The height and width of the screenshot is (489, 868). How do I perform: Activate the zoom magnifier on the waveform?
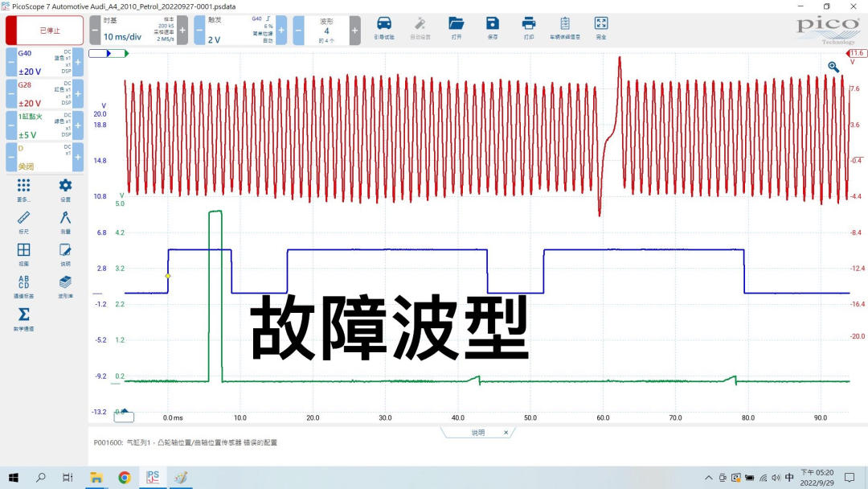coord(833,67)
